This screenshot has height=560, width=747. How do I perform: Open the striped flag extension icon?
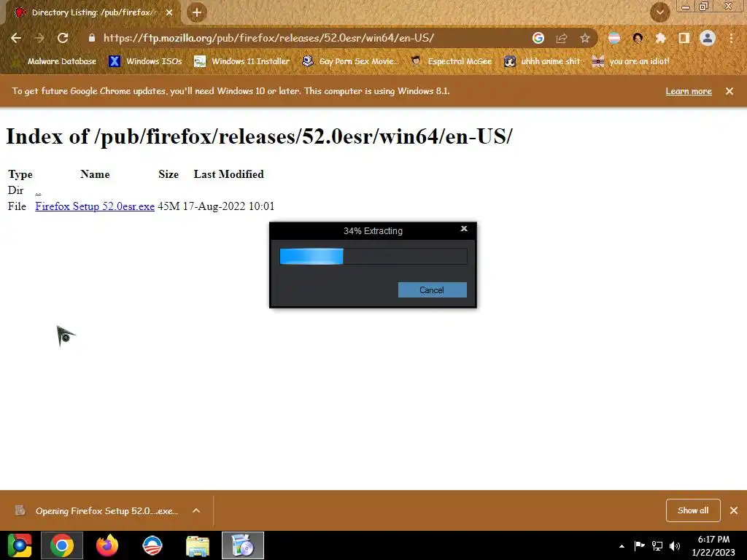[x=614, y=38]
